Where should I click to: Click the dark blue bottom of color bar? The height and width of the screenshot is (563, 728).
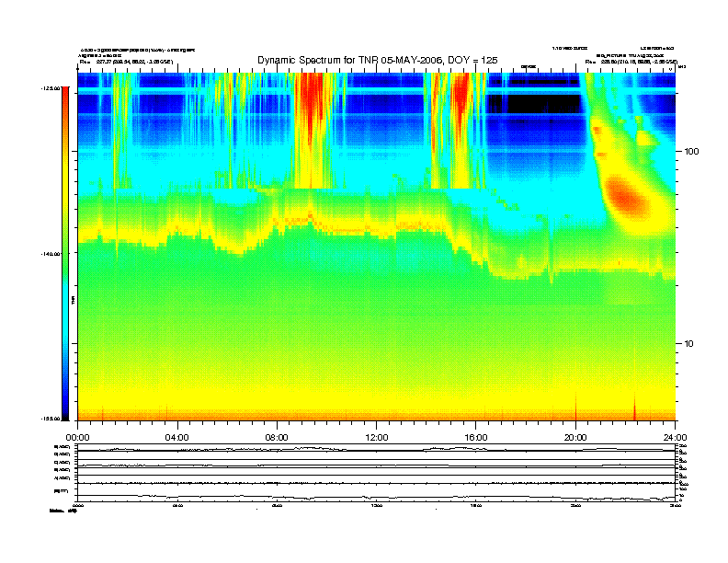point(65,408)
